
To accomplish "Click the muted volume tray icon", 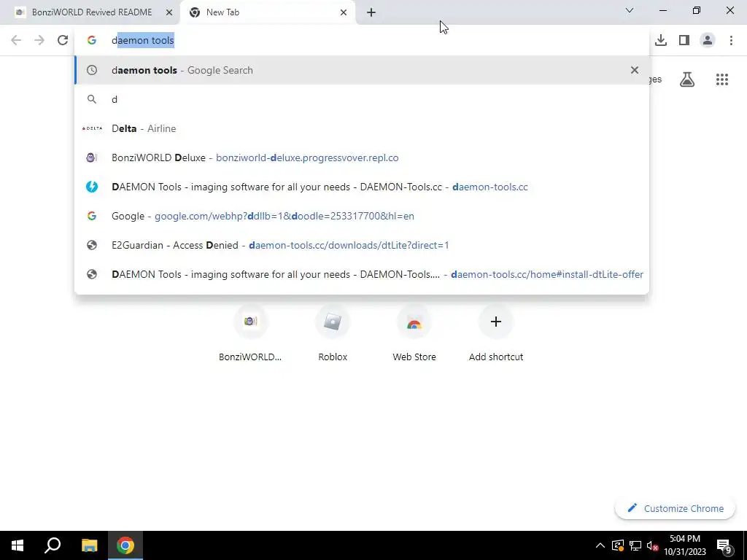I will (652, 545).
